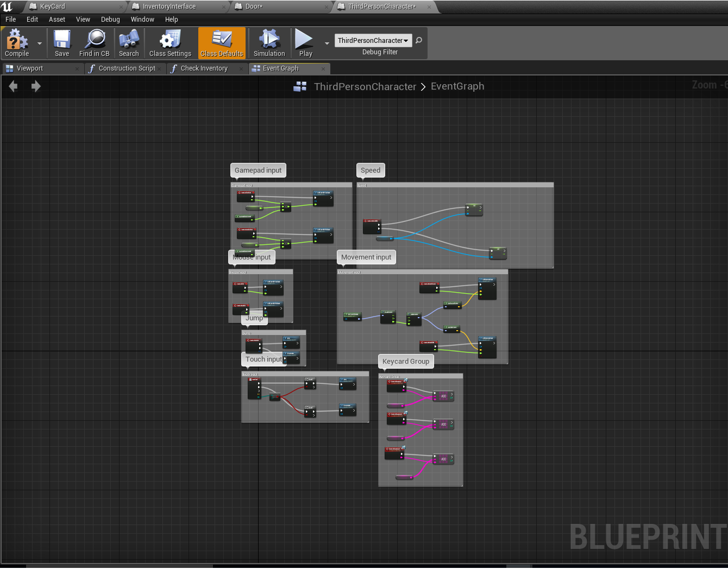This screenshot has width=728, height=569.
Task: Click the bottom ADD node in Keycard Group
Action: point(443,459)
